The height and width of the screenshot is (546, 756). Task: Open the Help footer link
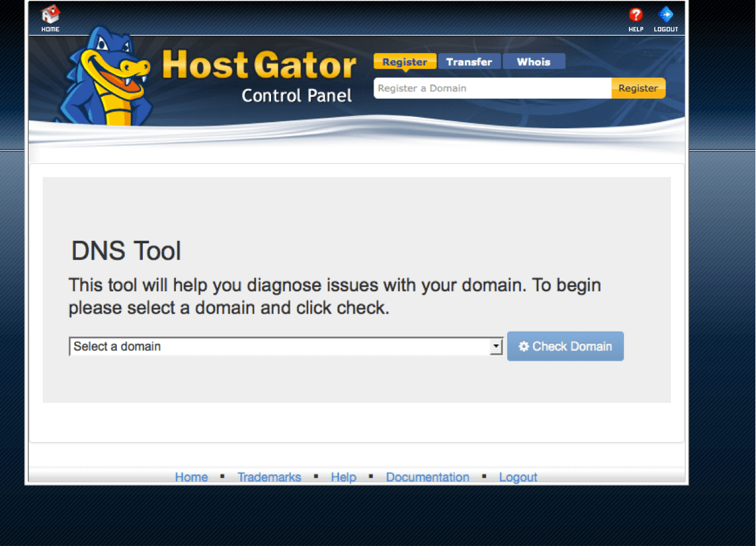pyautogui.click(x=344, y=477)
